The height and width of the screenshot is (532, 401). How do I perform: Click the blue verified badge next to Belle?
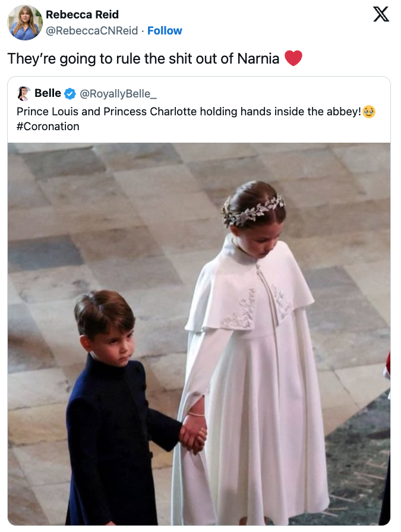(x=70, y=93)
